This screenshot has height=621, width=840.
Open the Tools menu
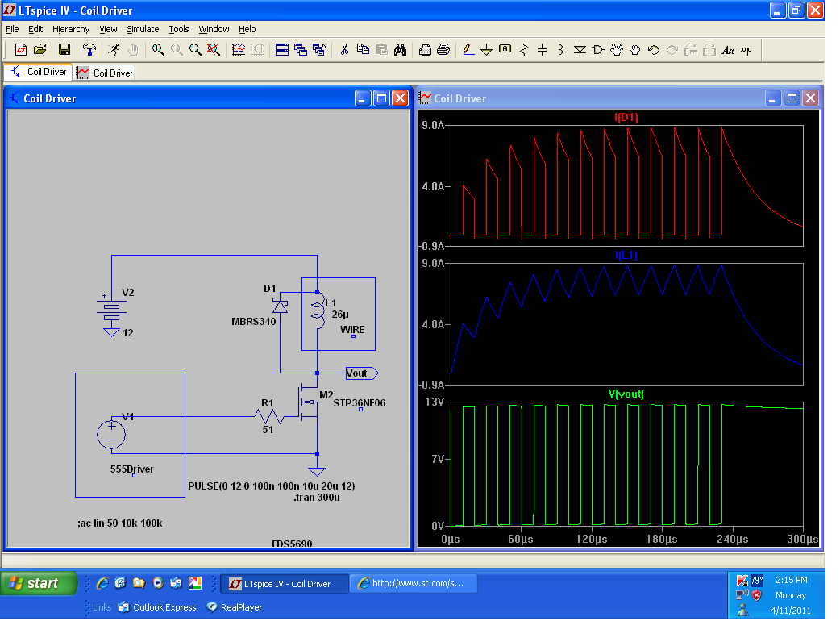(x=179, y=29)
